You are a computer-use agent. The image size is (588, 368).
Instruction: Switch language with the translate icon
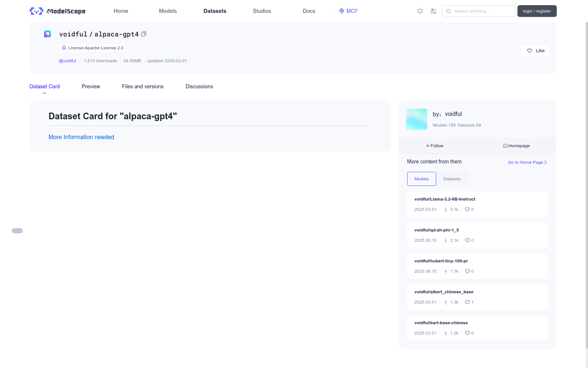433,11
